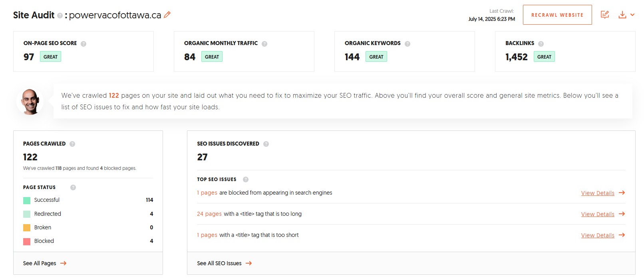The width and height of the screenshot is (644, 280).
Task: Click the help icon beside Page Status
Action: 73,187
